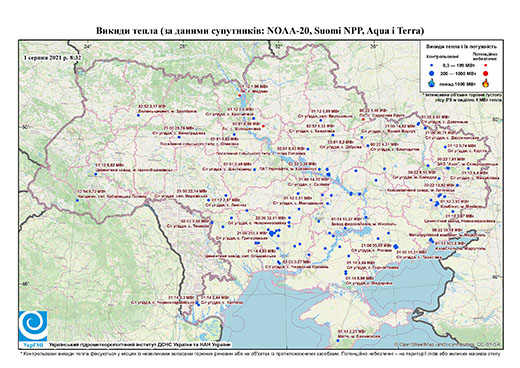This screenshot has height=368, width=520.
Task: Click the UkrHMI spiral logo
Action: (x=33, y=326)
